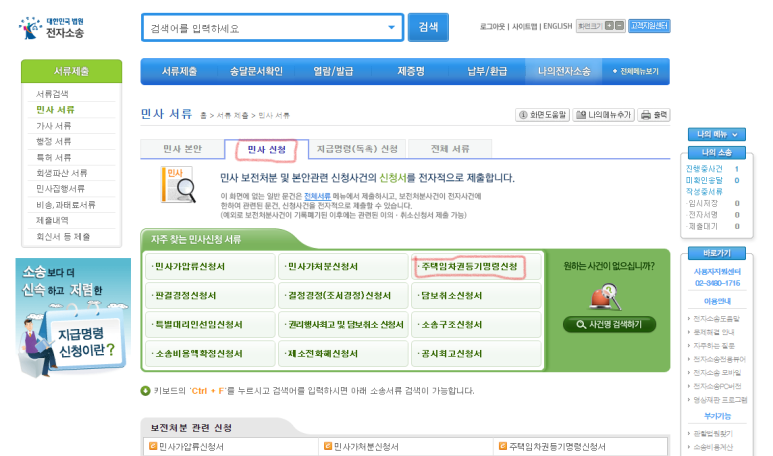Open 주택임차권등기명령신청서 under 보전처분 관련 신청
Screen dimensions: 773x456
(x=557, y=447)
